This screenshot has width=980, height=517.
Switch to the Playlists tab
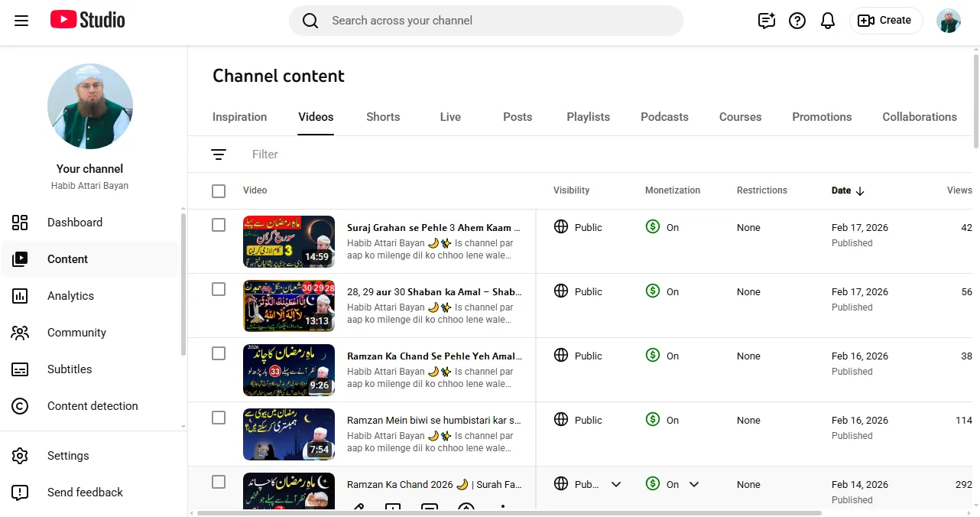tap(589, 117)
